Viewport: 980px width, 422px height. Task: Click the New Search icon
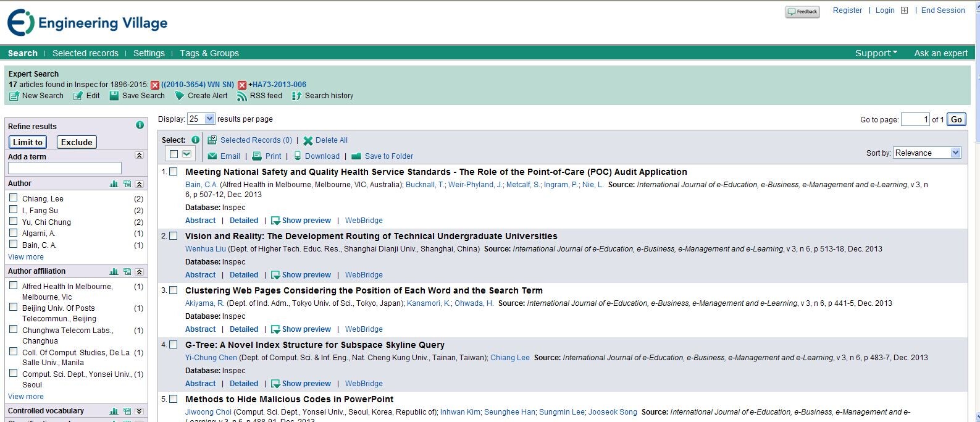pos(14,96)
